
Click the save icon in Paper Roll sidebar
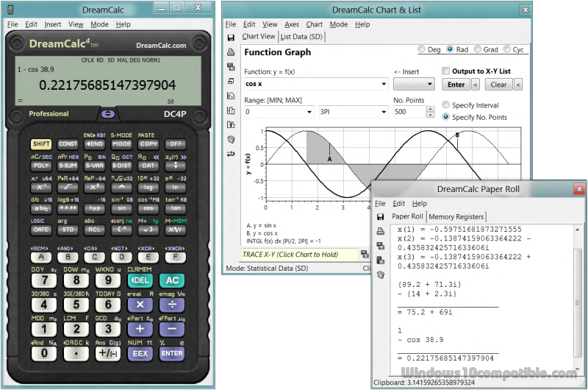(380, 217)
